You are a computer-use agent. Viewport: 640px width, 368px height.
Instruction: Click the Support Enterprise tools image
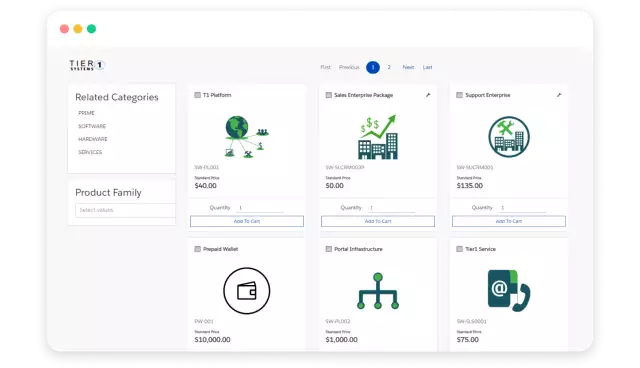[x=509, y=137]
